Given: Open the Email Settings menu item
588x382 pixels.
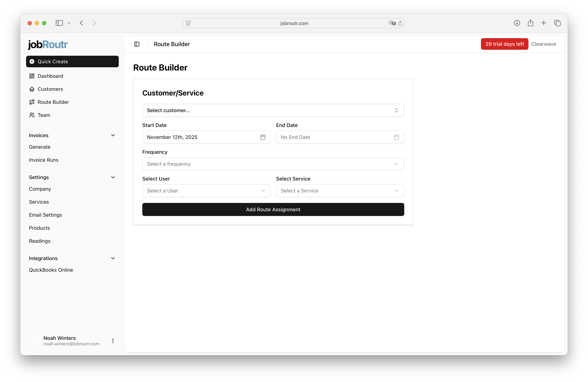Looking at the screenshot, I should (x=45, y=215).
